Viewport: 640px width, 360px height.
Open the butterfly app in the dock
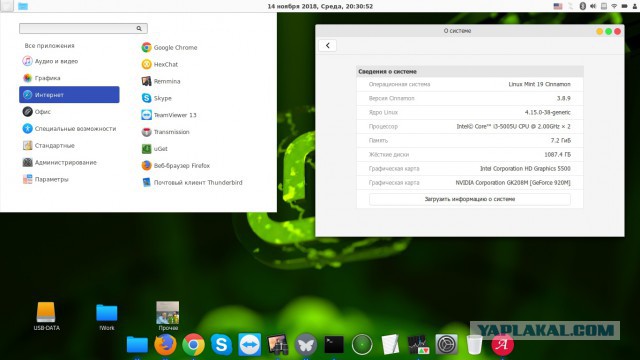pyautogui.click(x=306, y=344)
